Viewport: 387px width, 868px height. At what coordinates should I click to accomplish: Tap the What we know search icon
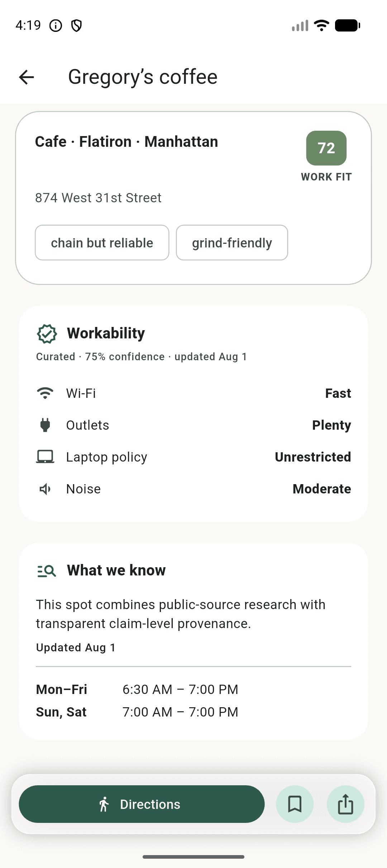tap(47, 571)
